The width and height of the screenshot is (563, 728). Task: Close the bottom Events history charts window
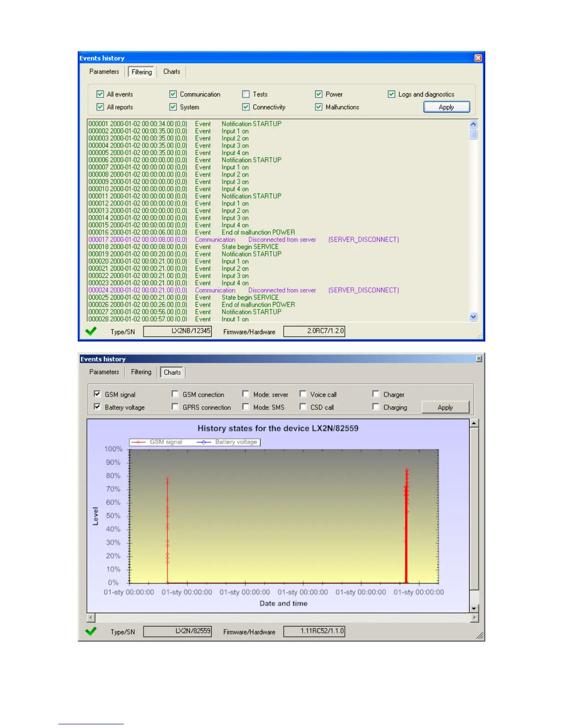pos(479,358)
